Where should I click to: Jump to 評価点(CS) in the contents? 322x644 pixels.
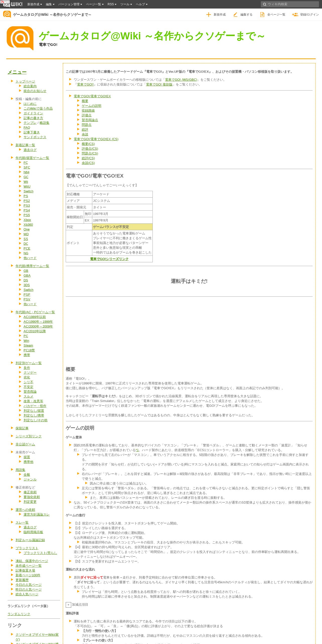pos(90,149)
